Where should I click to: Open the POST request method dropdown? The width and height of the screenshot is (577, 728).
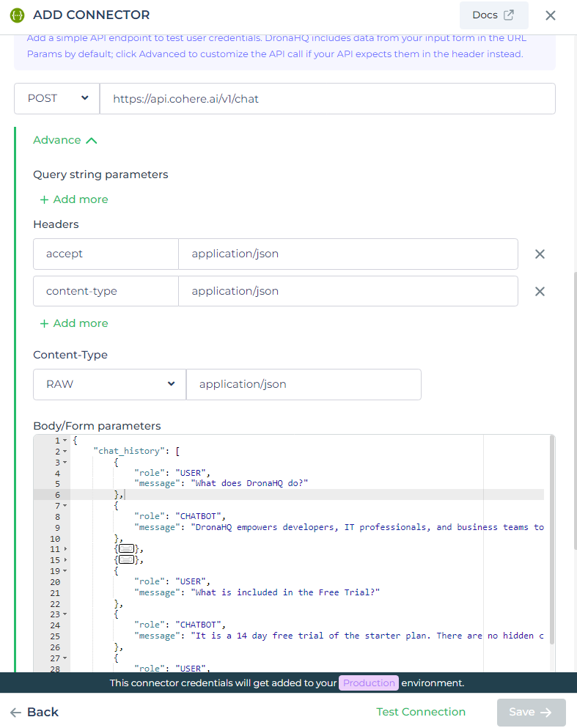coord(56,98)
